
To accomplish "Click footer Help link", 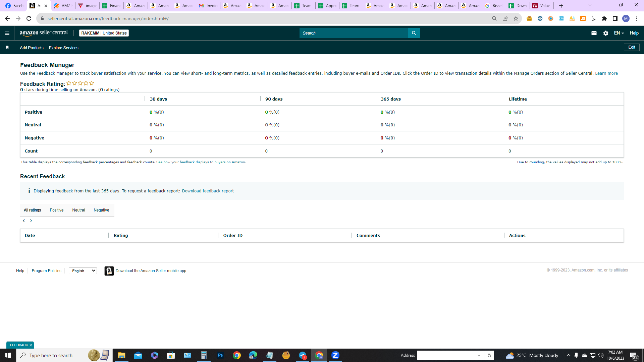I will [x=20, y=271].
